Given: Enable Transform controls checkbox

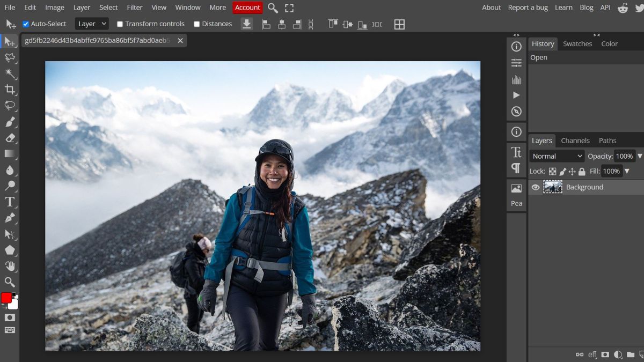Looking at the screenshot, I should [120, 24].
